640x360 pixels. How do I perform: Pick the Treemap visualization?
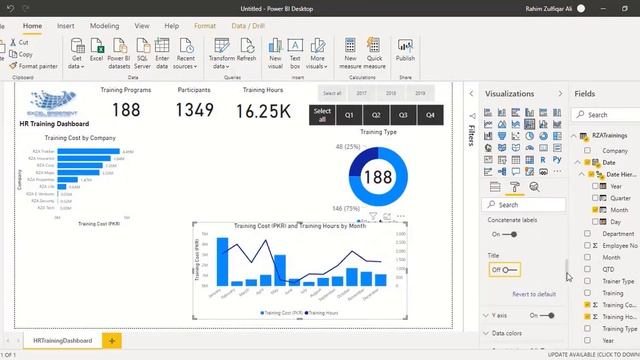(x=557, y=136)
